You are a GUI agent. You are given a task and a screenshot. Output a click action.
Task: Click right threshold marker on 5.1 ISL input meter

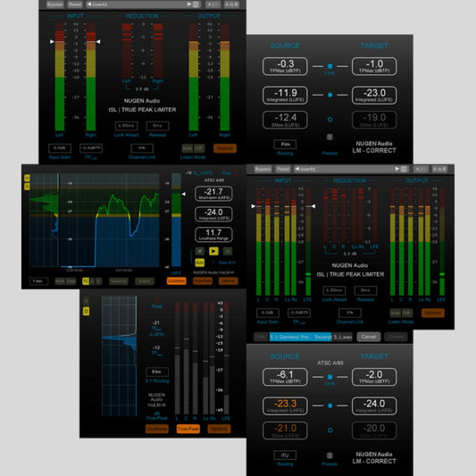click(x=313, y=206)
